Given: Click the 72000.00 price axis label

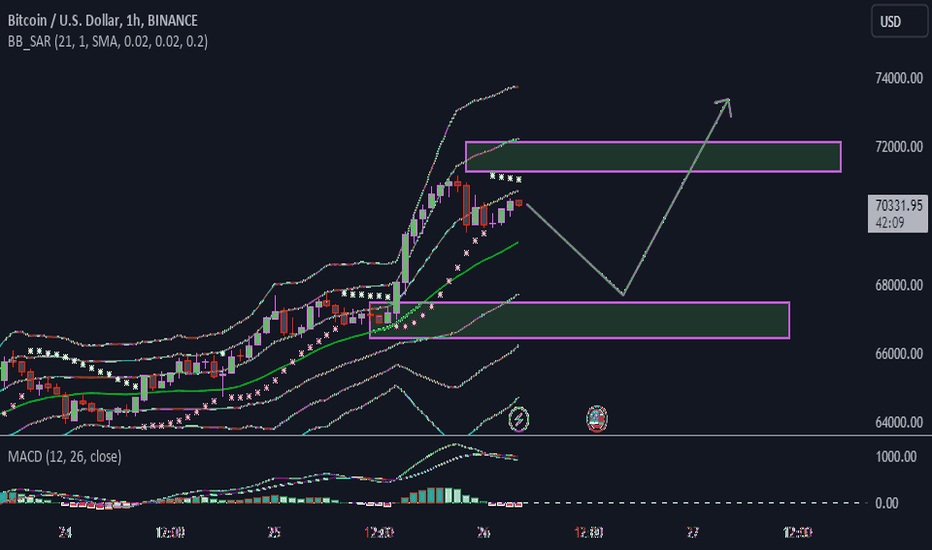Looking at the screenshot, I should pyautogui.click(x=899, y=147).
